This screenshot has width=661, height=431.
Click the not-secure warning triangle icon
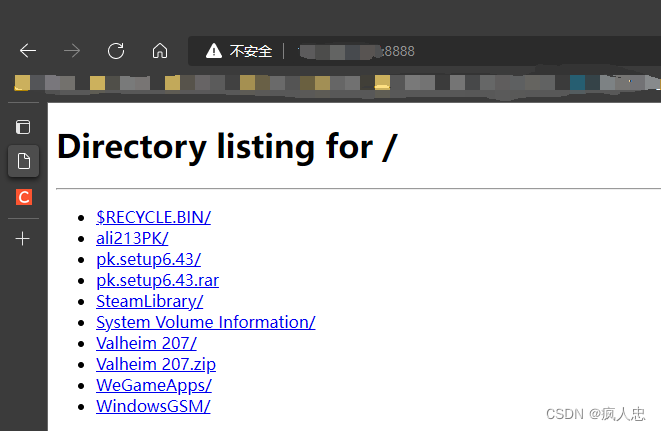[214, 51]
